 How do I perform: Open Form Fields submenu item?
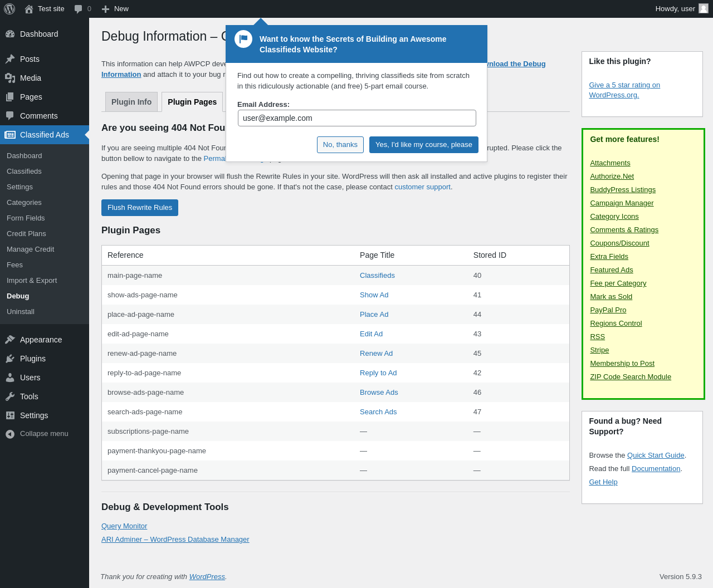coord(26,218)
